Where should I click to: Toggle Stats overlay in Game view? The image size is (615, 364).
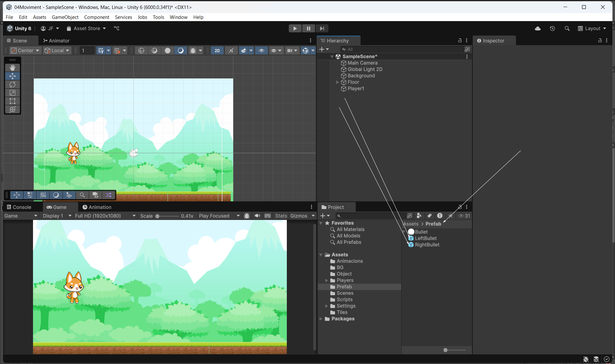click(281, 216)
